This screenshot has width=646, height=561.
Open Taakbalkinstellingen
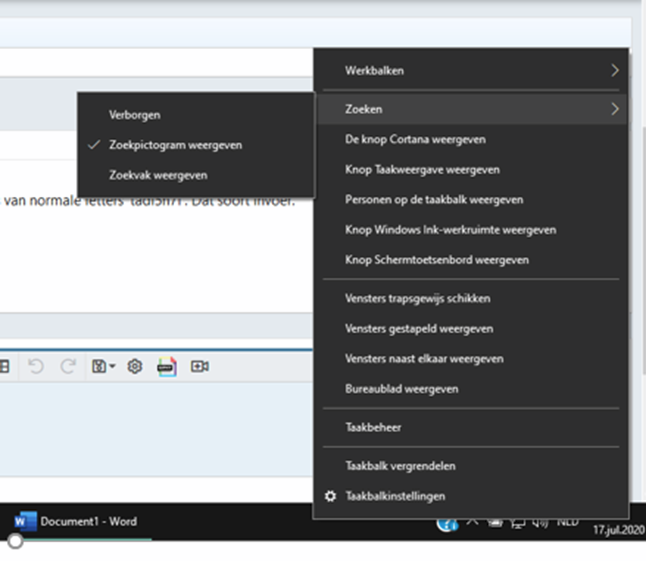(395, 496)
